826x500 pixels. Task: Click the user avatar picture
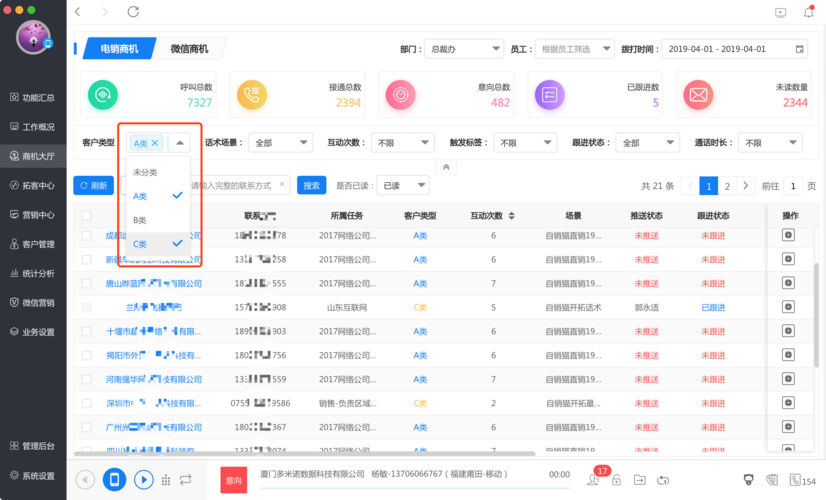(33, 37)
